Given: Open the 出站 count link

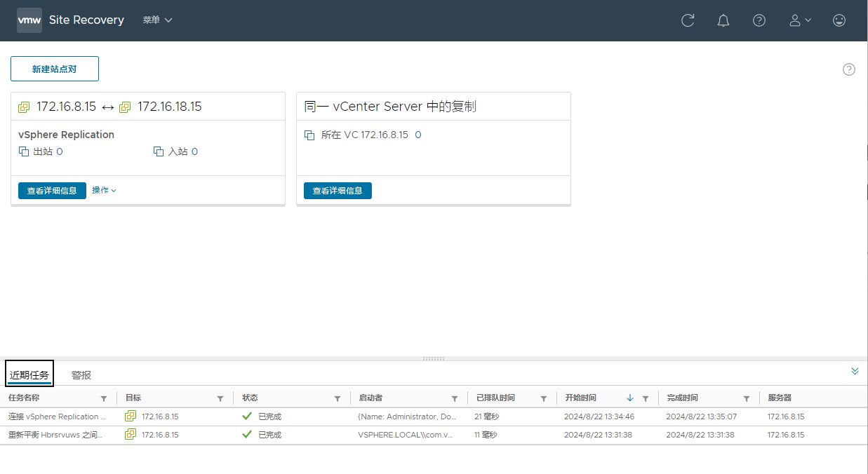Looking at the screenshot, I should tap(60, 151).
